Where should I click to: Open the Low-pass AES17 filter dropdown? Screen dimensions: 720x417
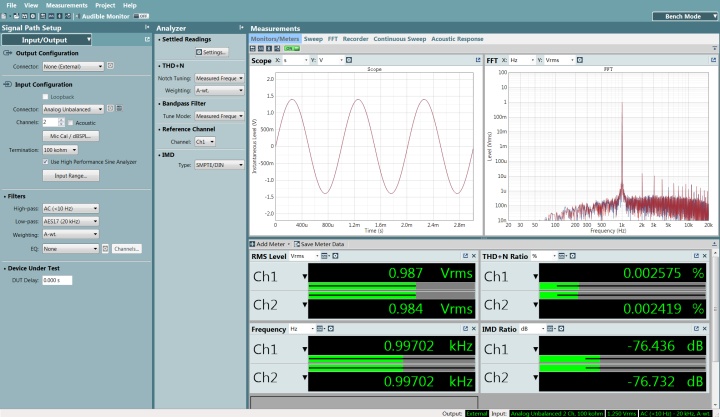tap(70, 221)
